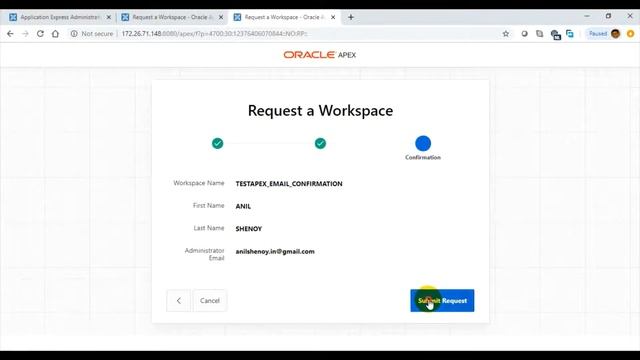
Task: Close the middle Request a Workspace tab
Action: click(221, 17)
